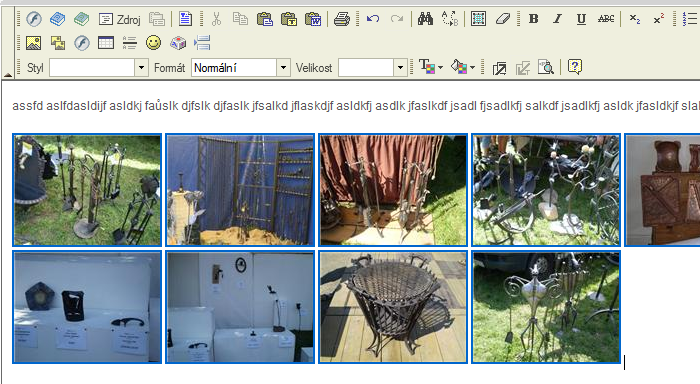Toggle Strikethrough ABC formatting
This screenshot has height=384, width=700.
[x=606, y=19]
